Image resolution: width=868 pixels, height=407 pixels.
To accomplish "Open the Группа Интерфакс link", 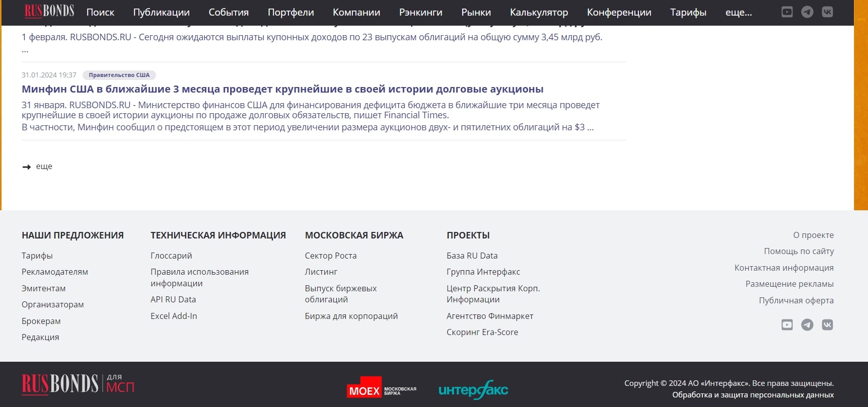I will 483,272.
